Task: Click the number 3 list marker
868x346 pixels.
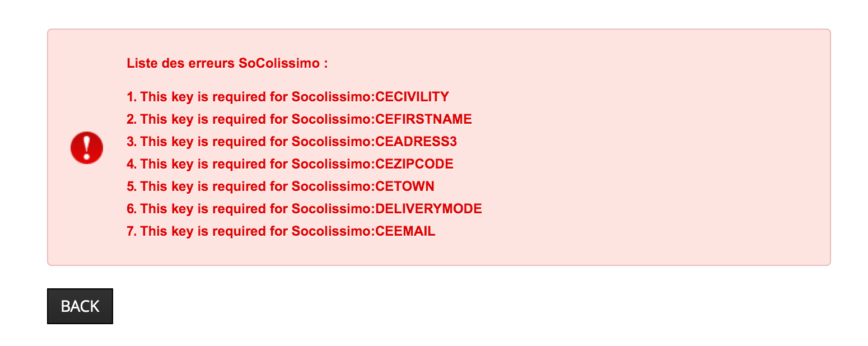Action: (x=132, y=142)
